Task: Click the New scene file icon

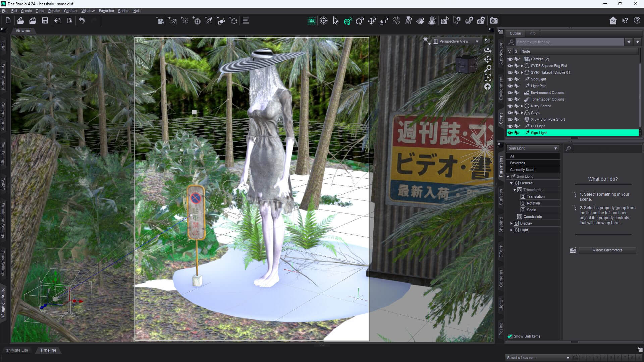Action: click(x=8, y=21)
